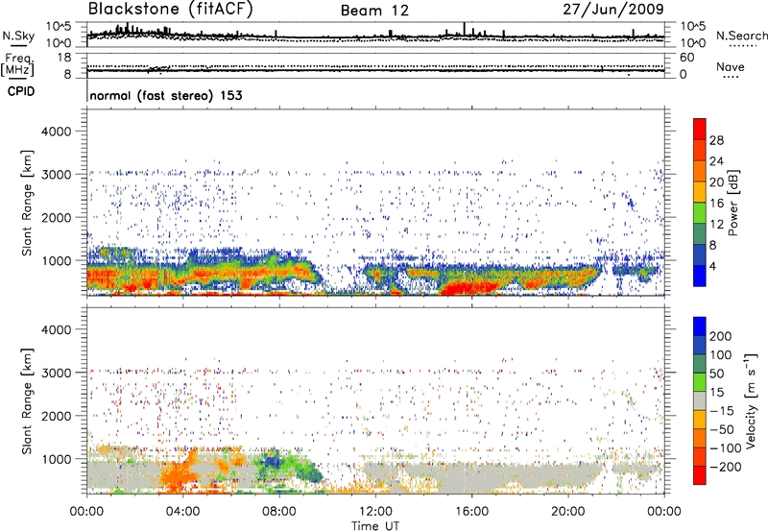Click the '04:00' time axis tick
Viewport: 768px width, 532px height.
pyautogui.click(x=182, y=512)
